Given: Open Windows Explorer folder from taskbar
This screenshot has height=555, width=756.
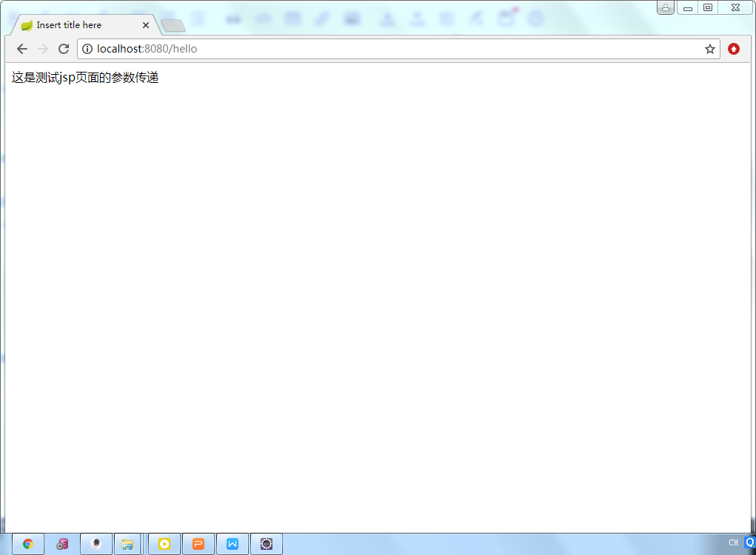Looking at the screenshot, I should (127, 544).
